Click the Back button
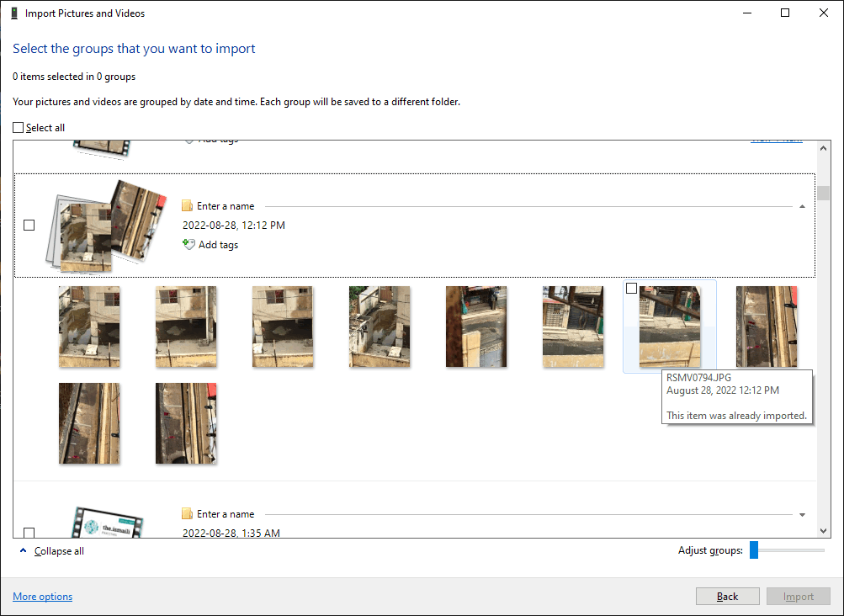Screen dimensions: 844x616 coord(728,596)
